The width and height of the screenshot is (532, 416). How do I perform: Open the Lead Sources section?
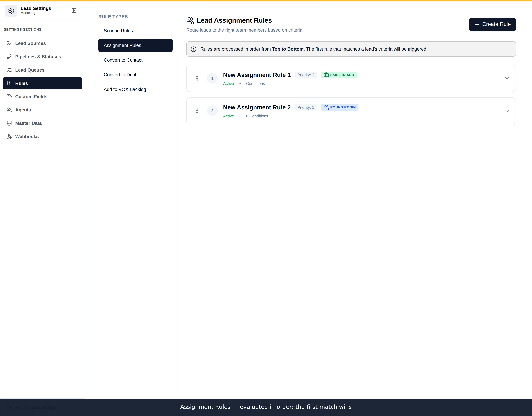(42, 43)
